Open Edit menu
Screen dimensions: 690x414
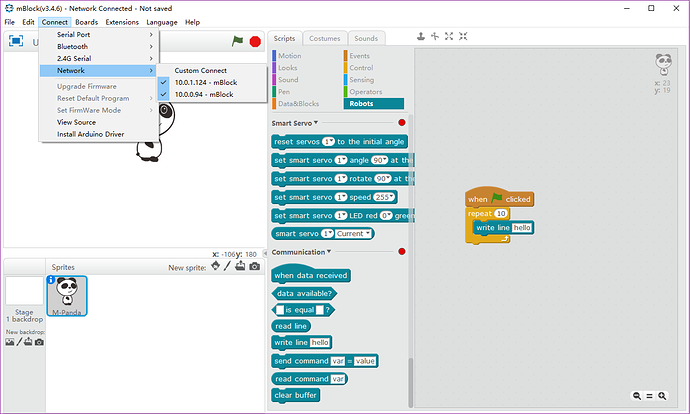(28, 22)
